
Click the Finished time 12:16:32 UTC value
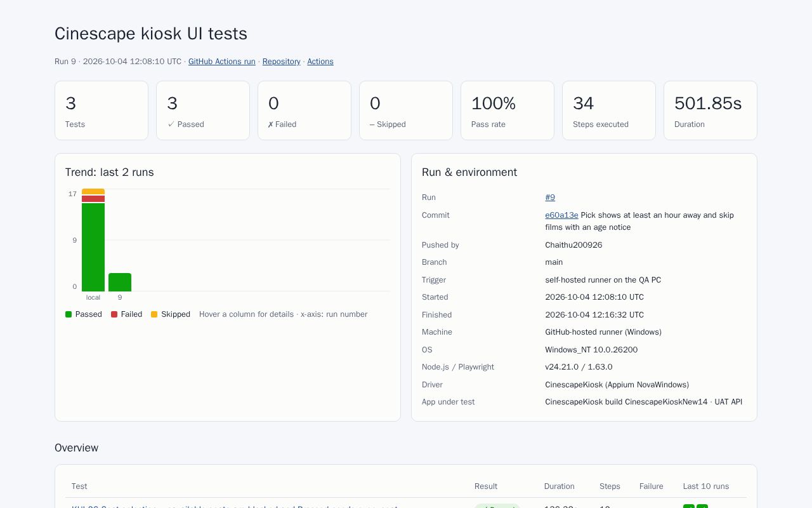(x=594, y=315)
